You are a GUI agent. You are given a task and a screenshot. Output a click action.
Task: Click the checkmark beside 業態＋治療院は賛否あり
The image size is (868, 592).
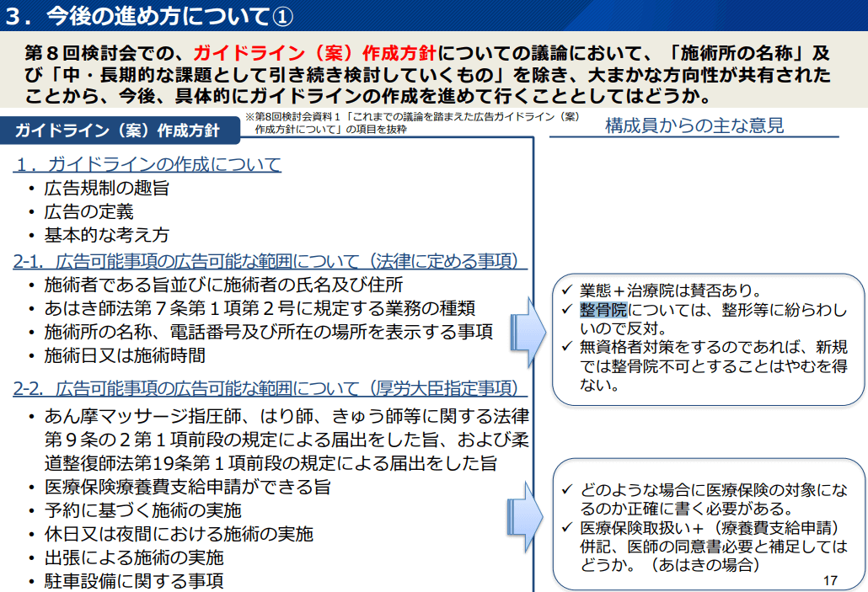pos(567,291)
